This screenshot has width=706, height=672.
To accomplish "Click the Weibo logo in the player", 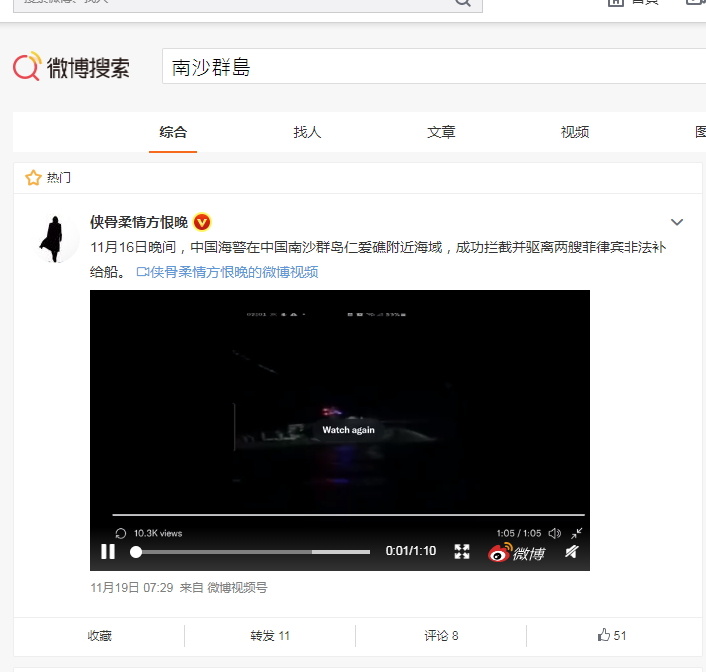I will [x=516, y=552].
